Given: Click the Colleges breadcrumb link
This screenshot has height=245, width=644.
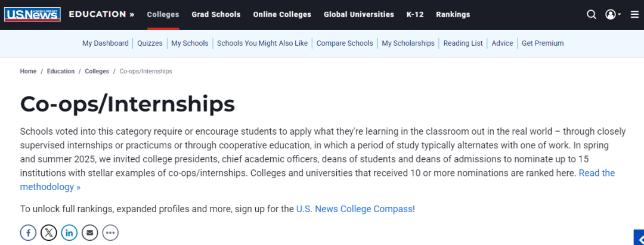Looking at the screenshot, I should point(97,71).
